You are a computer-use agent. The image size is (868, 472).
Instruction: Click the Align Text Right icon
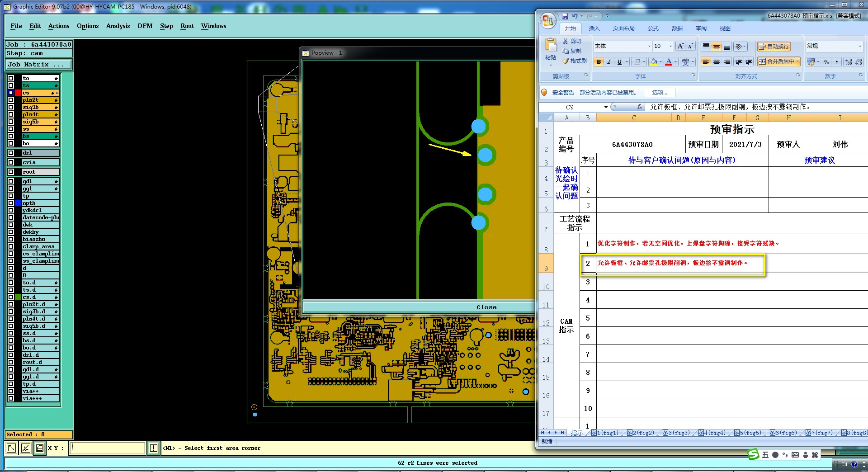pyautogui.click(x=726, y=61)
